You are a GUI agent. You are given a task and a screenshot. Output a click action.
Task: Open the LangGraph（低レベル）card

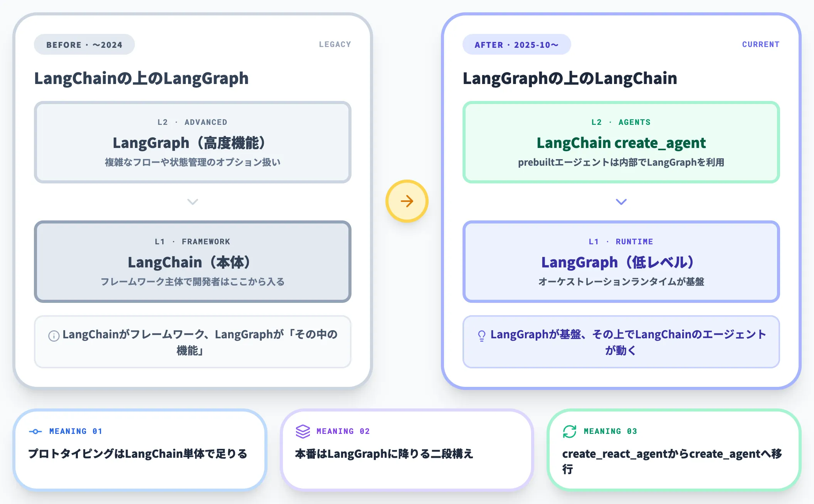pyautogui.click(x=621, y=262)
